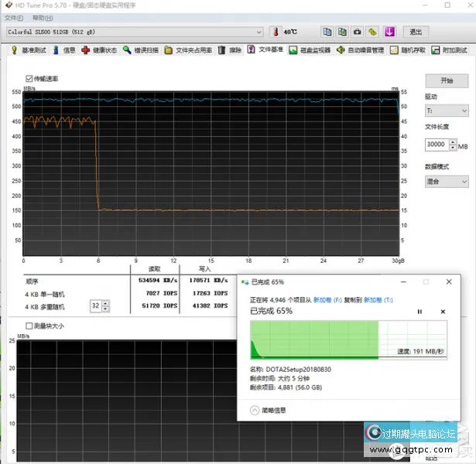476x464 pixels.
Task: Click the second copy toolbar icon
Action: [x=342, y=32]
